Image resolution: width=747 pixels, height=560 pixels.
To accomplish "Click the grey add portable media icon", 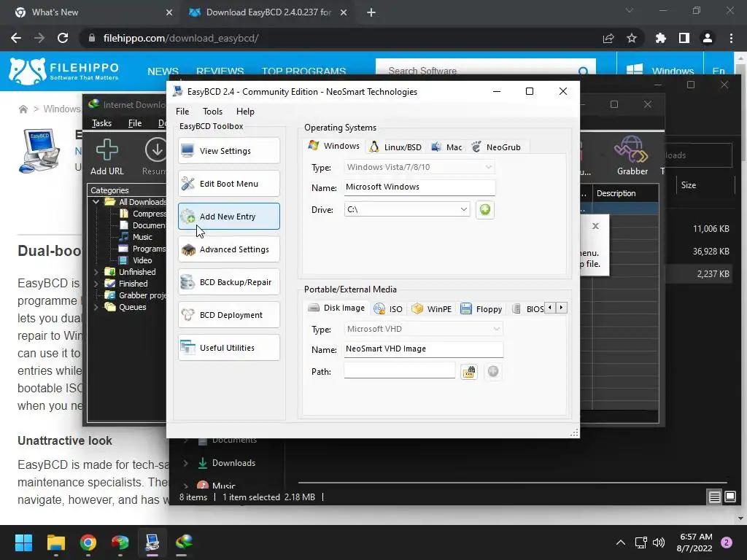I will pos(493,371).
